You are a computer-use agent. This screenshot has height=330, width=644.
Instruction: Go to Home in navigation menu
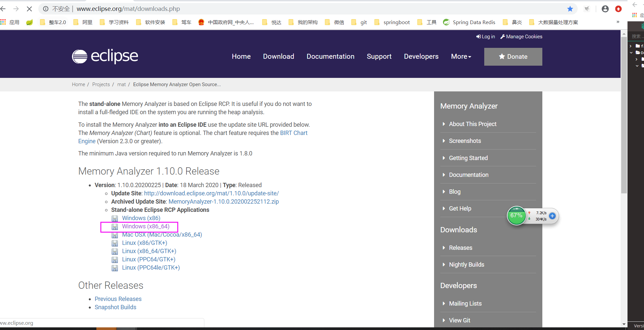pyautogui.click(x=241, y=56)
